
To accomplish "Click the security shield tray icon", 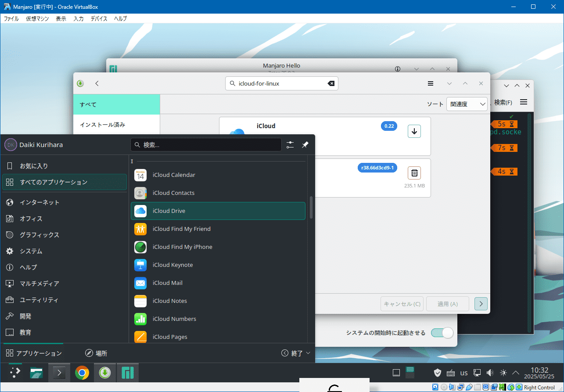I will pos(438,373).
